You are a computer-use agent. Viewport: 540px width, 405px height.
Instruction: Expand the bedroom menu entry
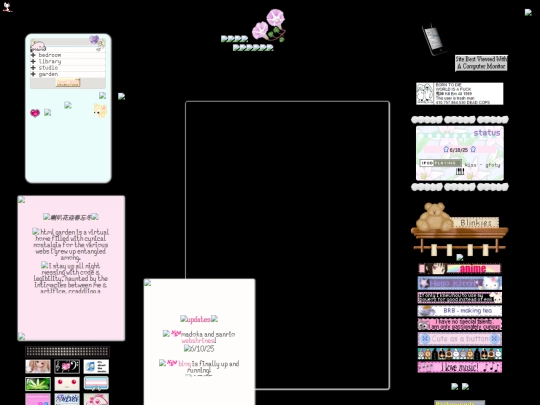click(x=33, y=55)
